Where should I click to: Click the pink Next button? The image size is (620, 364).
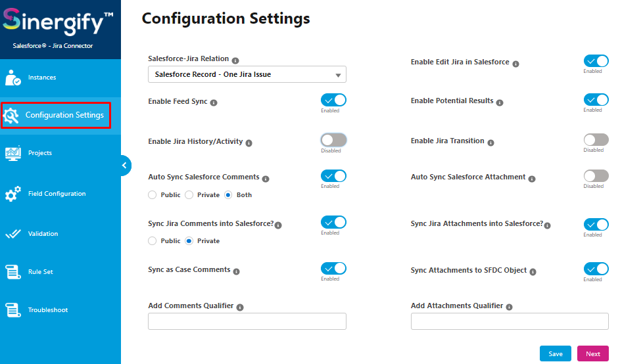[593, 353]
